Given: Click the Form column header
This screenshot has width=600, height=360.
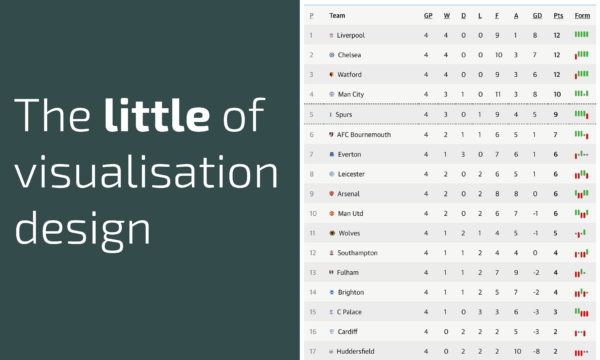Looking at the screenshot, I should pyautogui.click(x=582, y=16).
